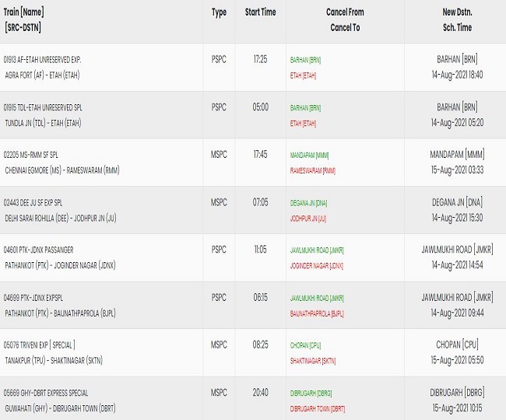The width and height of the screenshot is (506, 420).
Task: Click the 17:25 start time cell
Action: tap(260, 60)
